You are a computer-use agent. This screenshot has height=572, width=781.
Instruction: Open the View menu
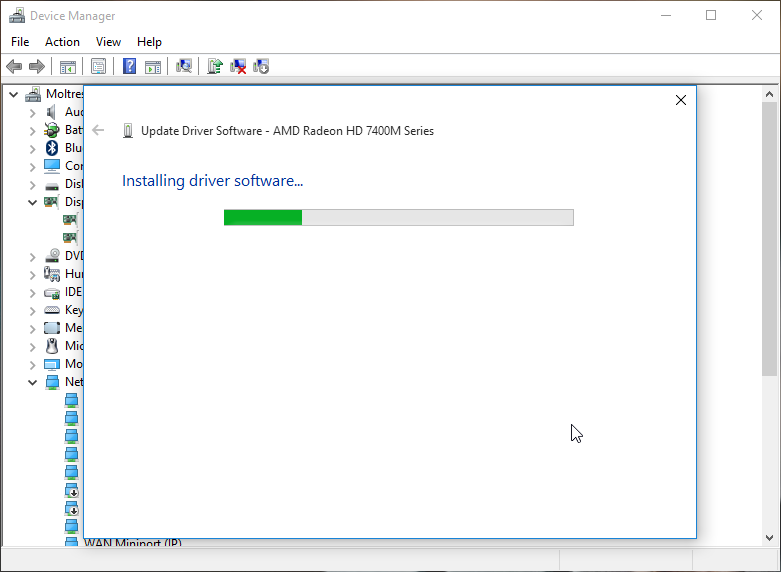tap(108, 42)
